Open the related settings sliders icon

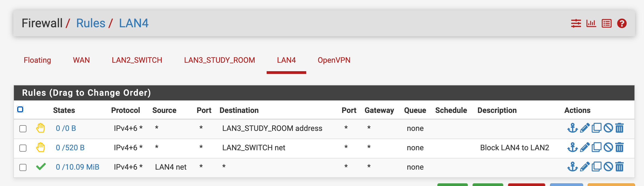(576, 23)
